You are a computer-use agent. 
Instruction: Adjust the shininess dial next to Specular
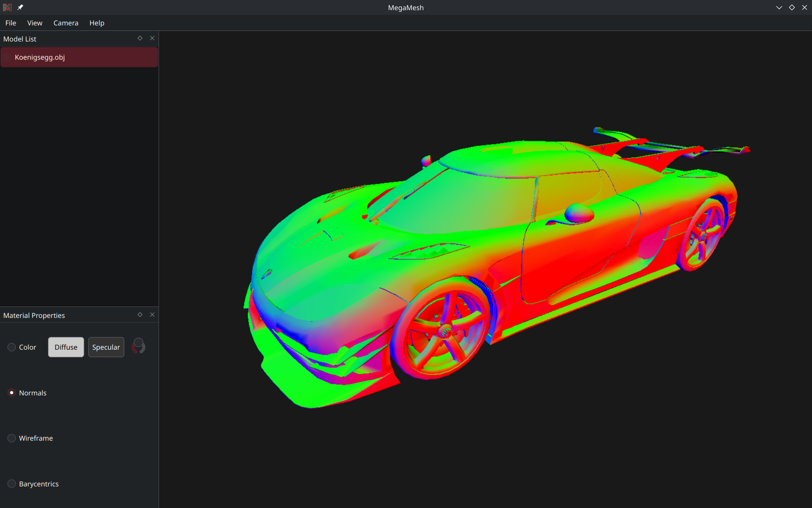coord(138,346)
